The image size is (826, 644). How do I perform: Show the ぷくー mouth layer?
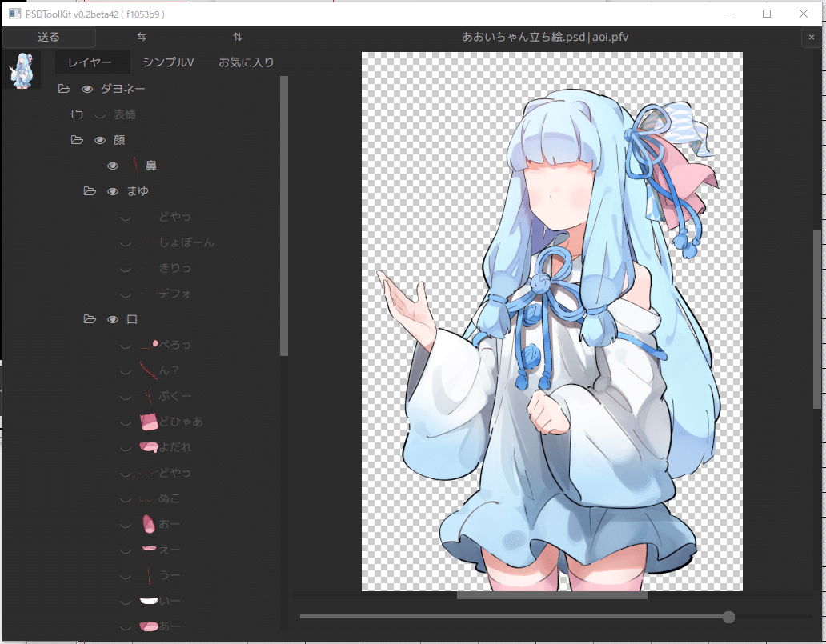126,397
